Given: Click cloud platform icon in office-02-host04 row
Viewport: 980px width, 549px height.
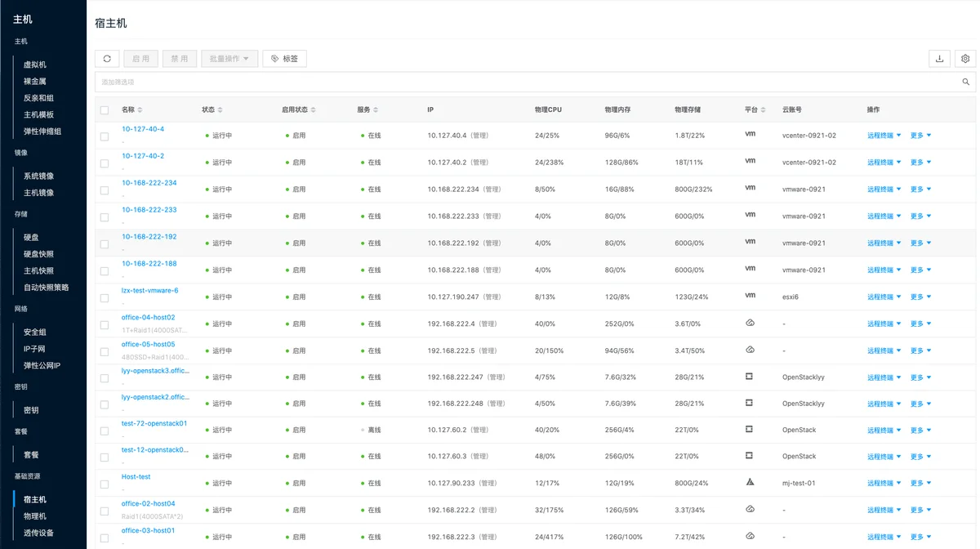Looking at the screenshot, I should pyautogui.click(x=750, y=509).
